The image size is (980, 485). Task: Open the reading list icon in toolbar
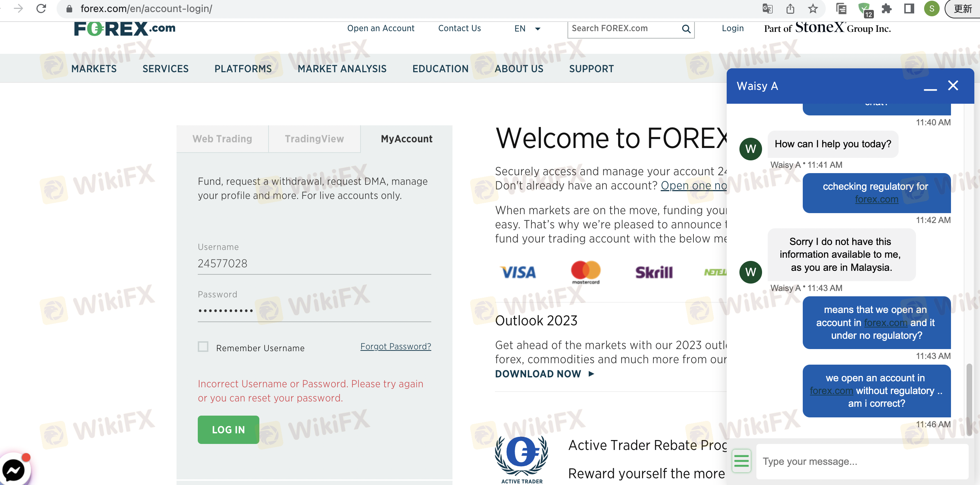(x=841, y=8)
